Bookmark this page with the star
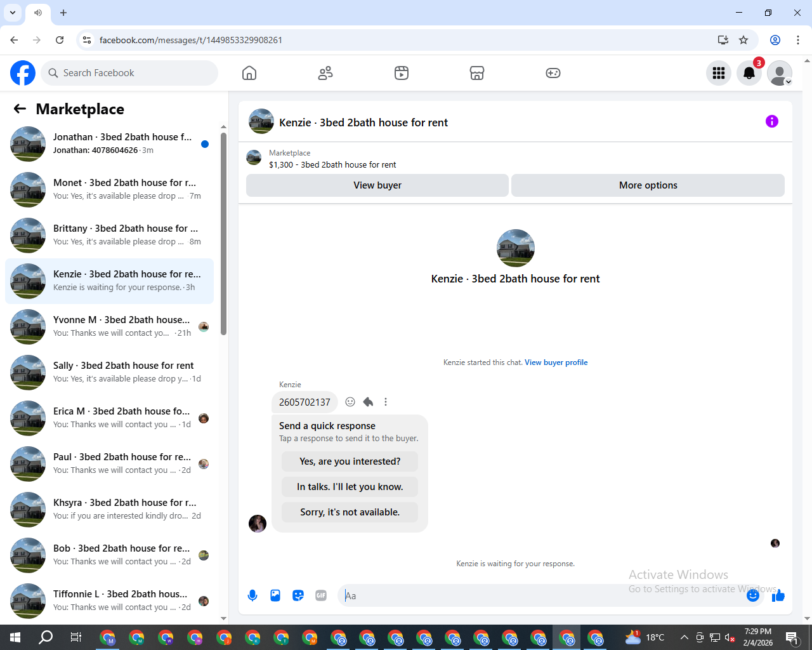The image size is (812, 650). (x=743, y=40)
